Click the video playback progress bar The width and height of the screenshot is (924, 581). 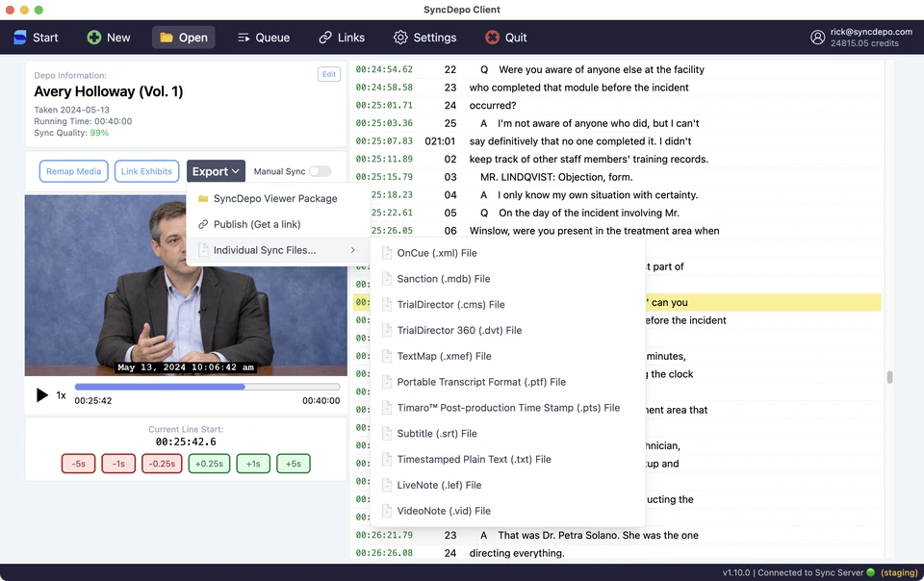coord(207,387)
